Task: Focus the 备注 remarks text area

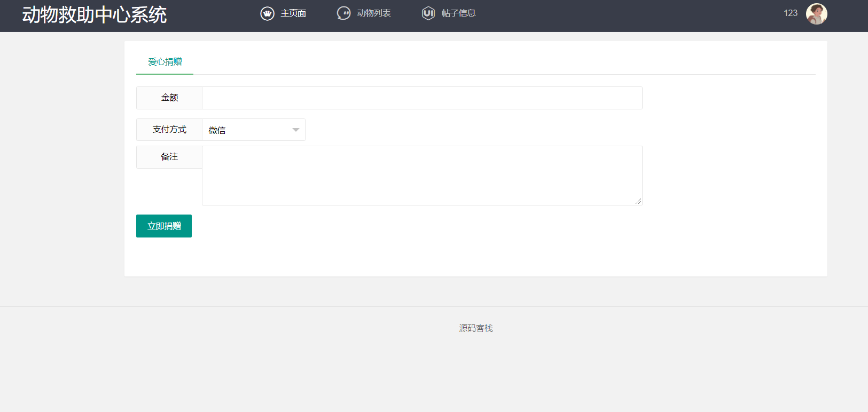Action: [x=422, y=176]
